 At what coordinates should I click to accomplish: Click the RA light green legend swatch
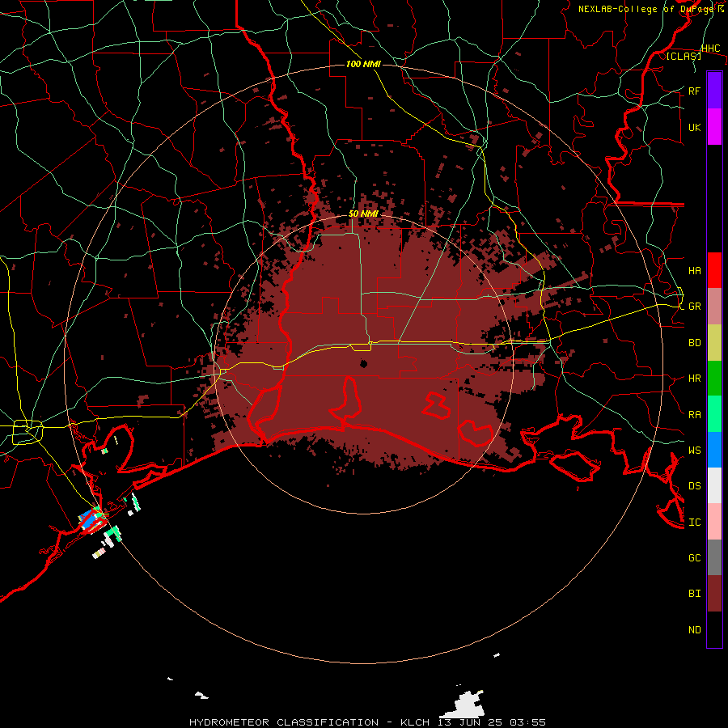[714, 414]
